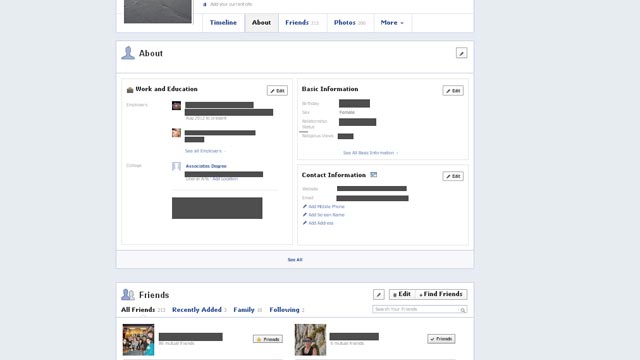Toggle checked Friends button for second friend

[441, 339]
